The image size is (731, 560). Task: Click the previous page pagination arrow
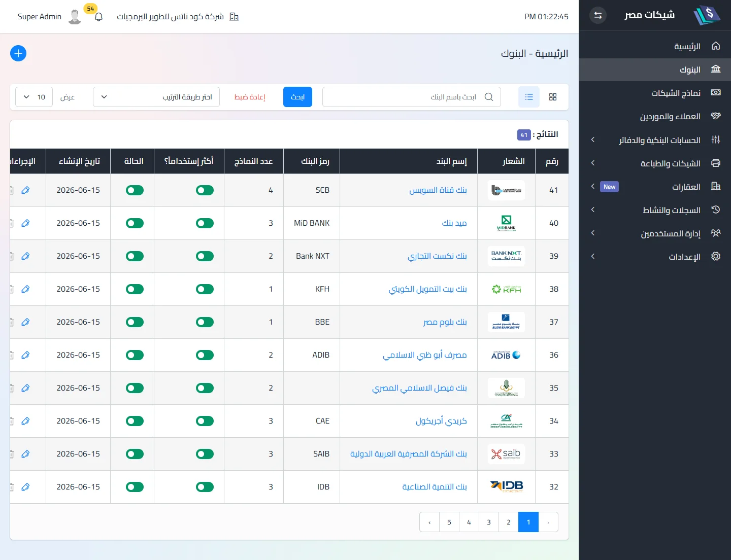[x=548, y=522]
